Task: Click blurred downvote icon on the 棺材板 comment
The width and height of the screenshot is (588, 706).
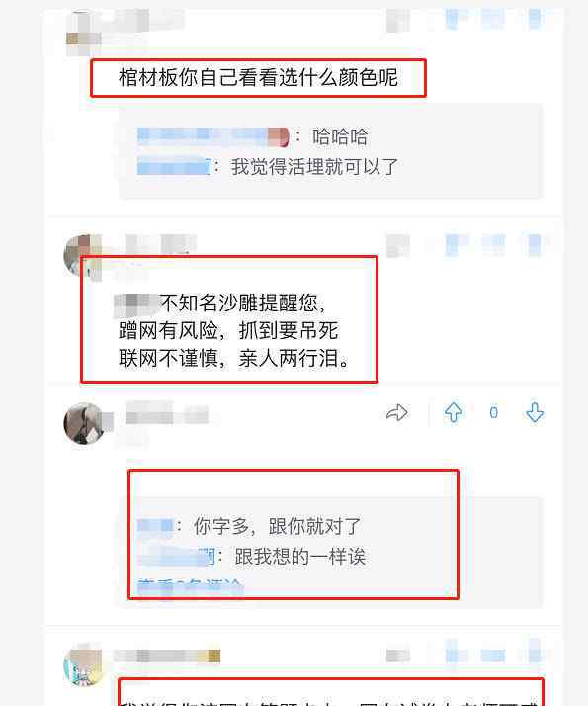Action: tap(535, 20)
